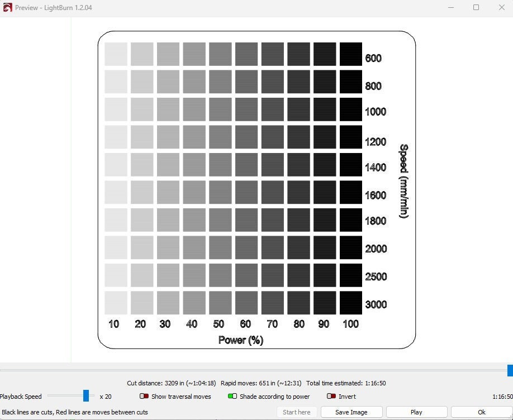Screen dimensions: 513x420
Task: Click the LightBurn logo icon in title bar
Action: pyautogui.click(x=8, y=8)
